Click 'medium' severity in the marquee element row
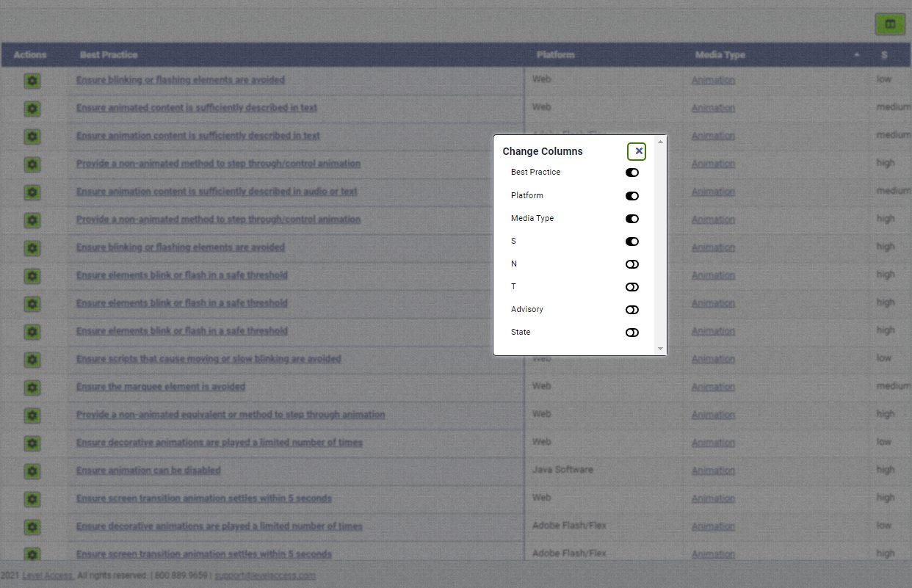This screenshot has width=912, height=588. pyautogui.click(x=894, y=386)
